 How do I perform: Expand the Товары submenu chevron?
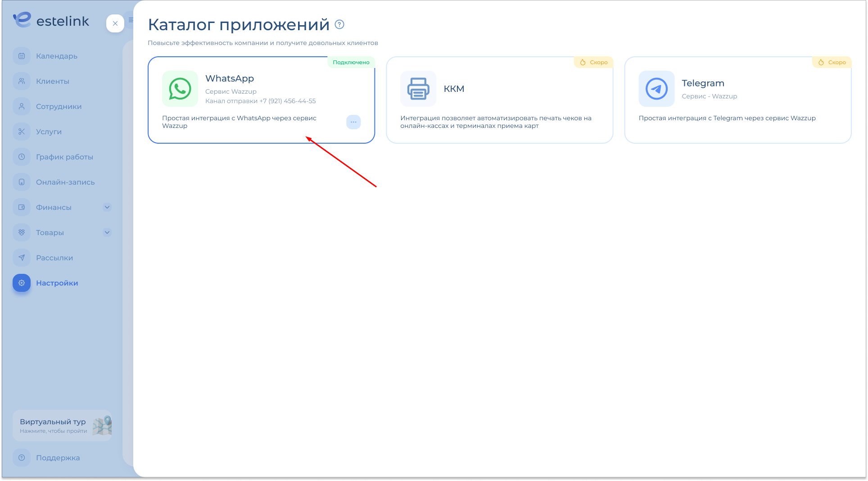click(x=107, y=232)
